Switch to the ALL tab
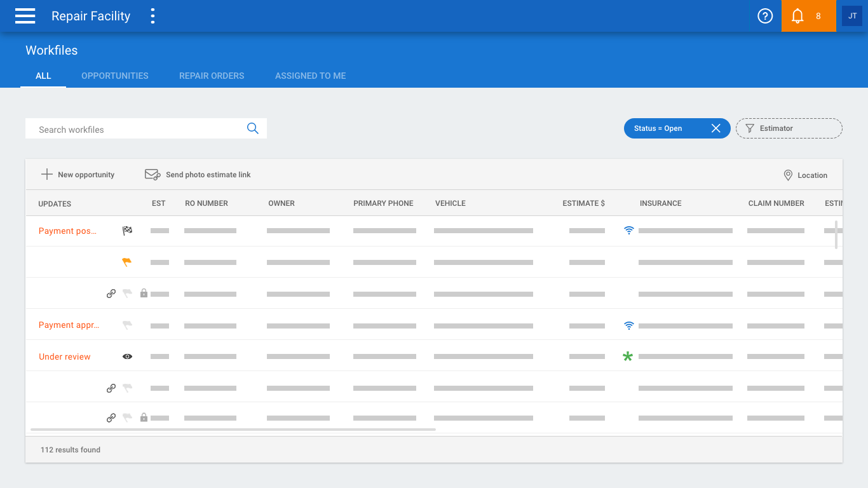Screen dimensions: 868x488 [43, 76]
